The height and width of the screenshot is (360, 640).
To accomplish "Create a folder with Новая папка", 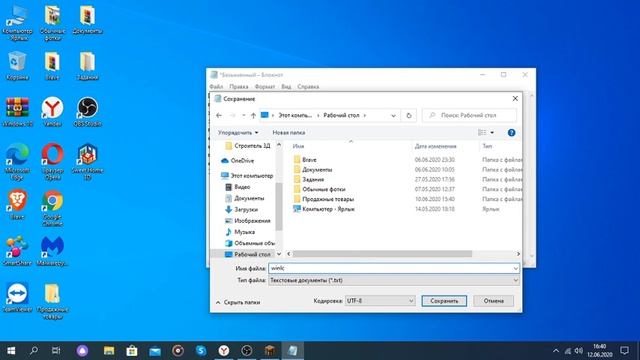I will 289,133.
